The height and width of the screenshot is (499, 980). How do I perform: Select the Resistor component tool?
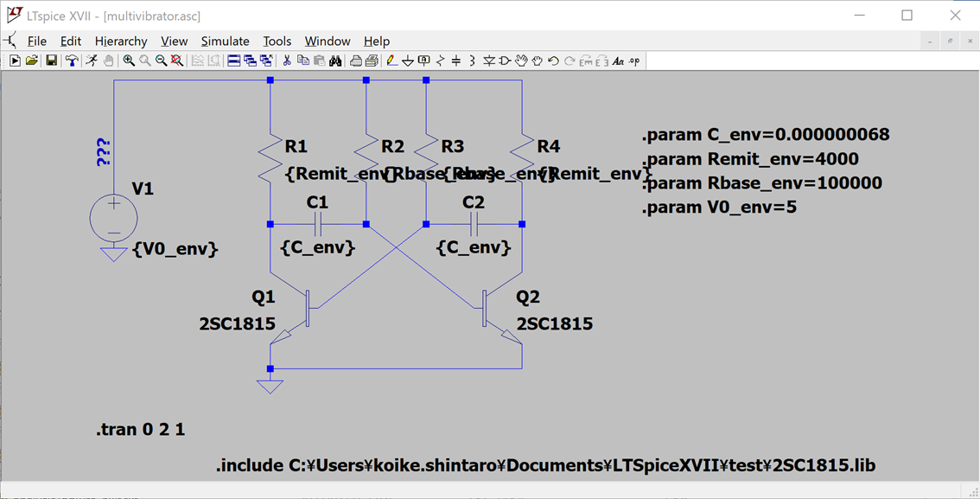440,61
